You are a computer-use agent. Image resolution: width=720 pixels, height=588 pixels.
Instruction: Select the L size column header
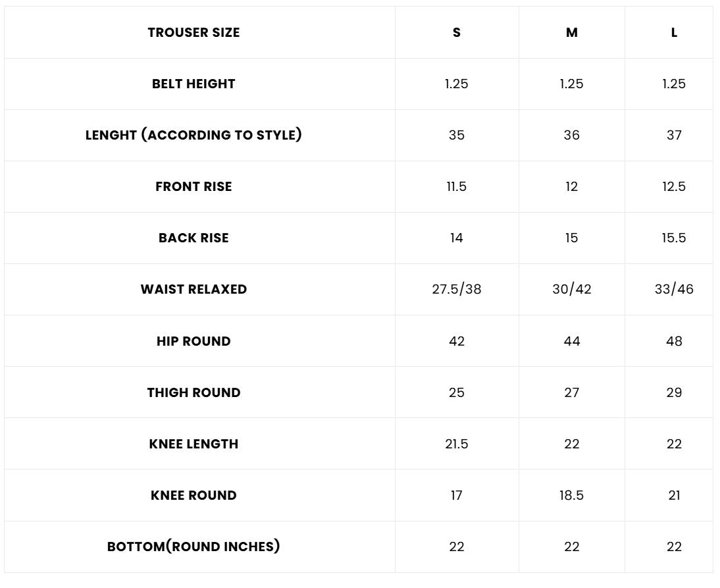point(674,33)
